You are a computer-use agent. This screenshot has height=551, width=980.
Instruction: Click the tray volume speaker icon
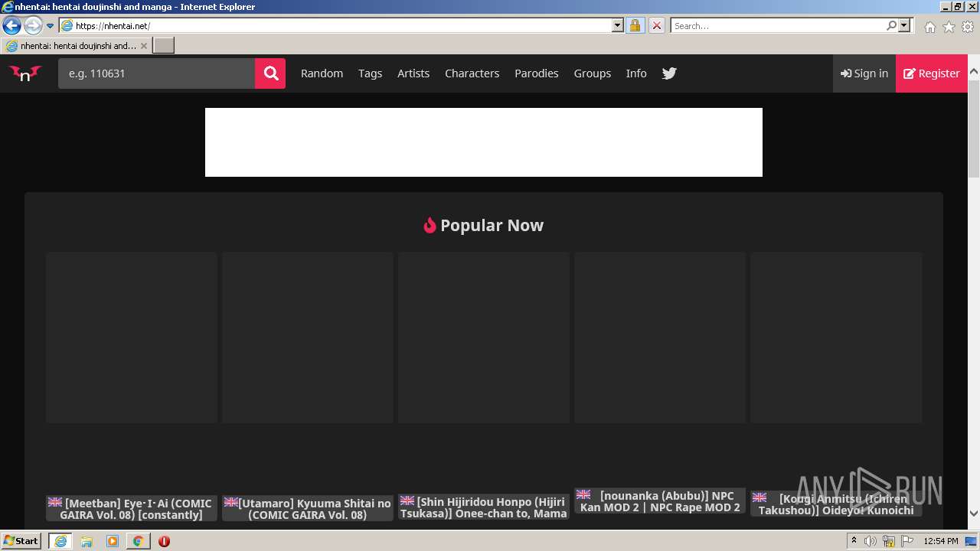871,541
